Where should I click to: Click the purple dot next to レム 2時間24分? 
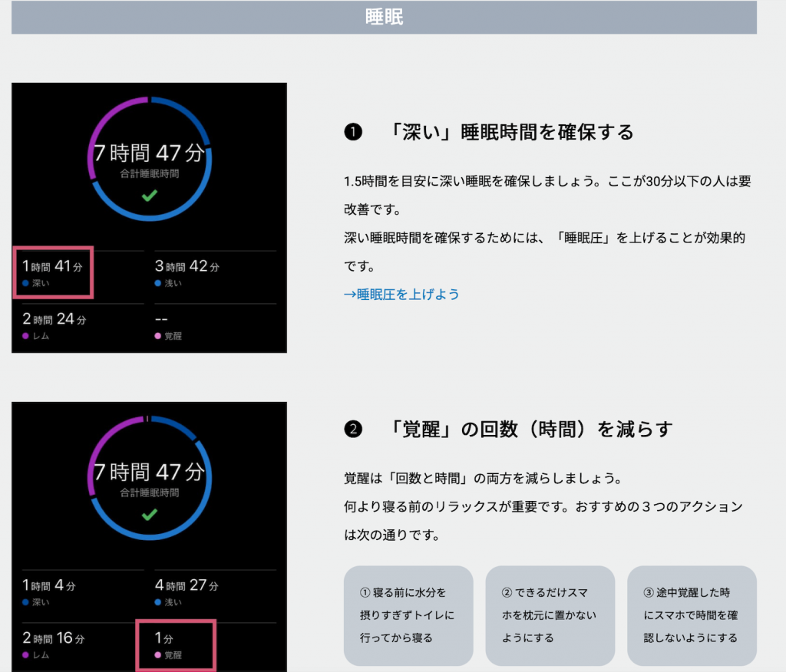26,336
